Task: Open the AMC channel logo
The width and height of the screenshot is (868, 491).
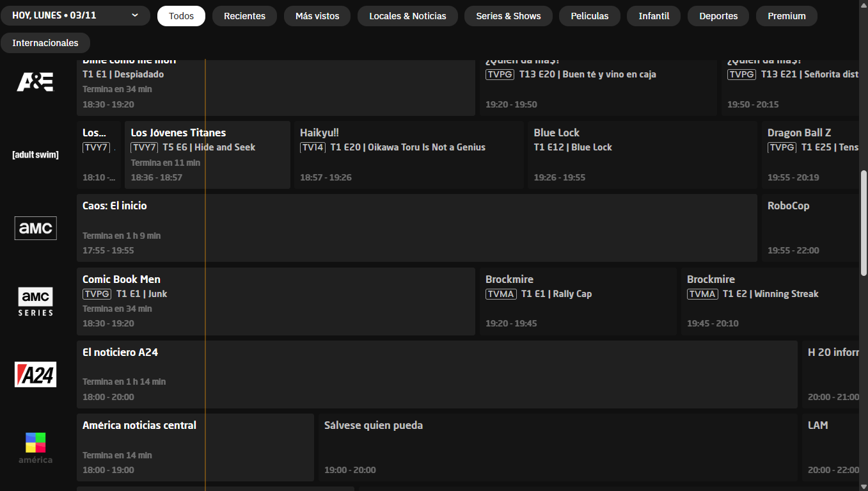Action: tap(35, 228)
